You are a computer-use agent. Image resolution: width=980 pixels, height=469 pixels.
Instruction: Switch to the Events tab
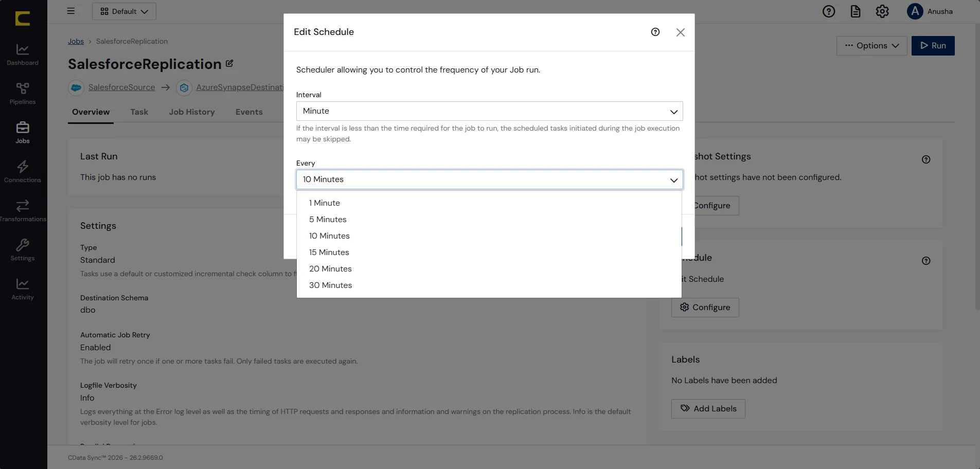pyautogui.click(x=249, y=112)
